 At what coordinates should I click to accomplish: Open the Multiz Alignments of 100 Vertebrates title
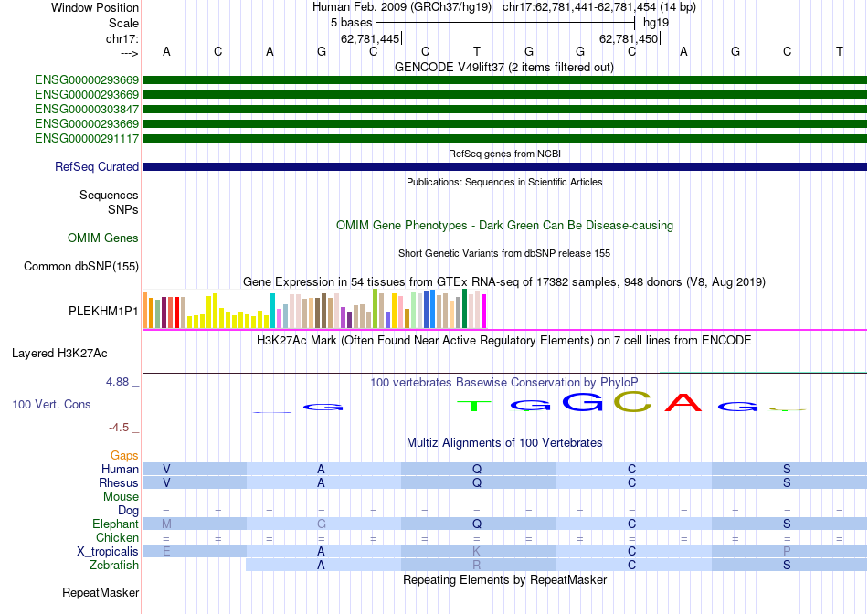point(504,443)
